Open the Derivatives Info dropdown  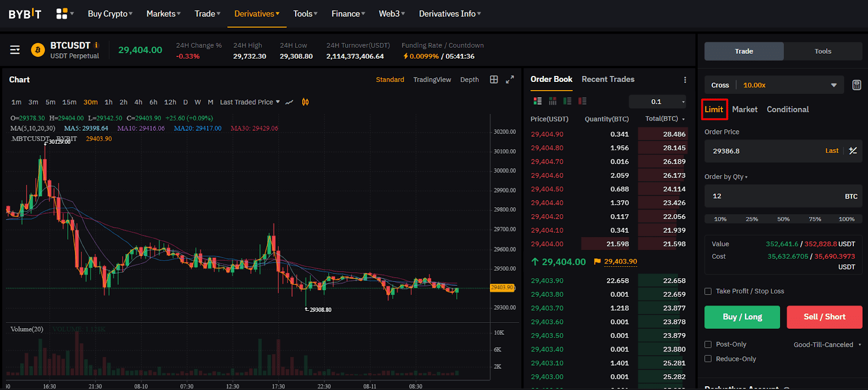(x=450, y=14)
